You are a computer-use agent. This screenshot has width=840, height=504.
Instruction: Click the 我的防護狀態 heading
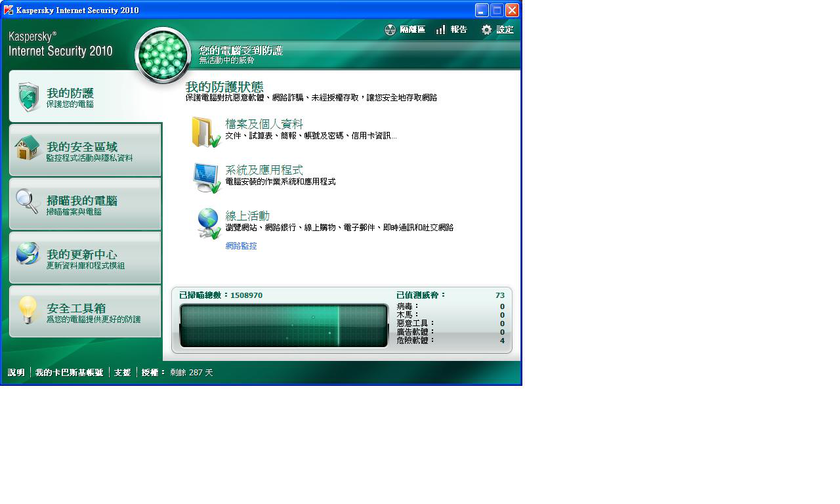(224, 87)
